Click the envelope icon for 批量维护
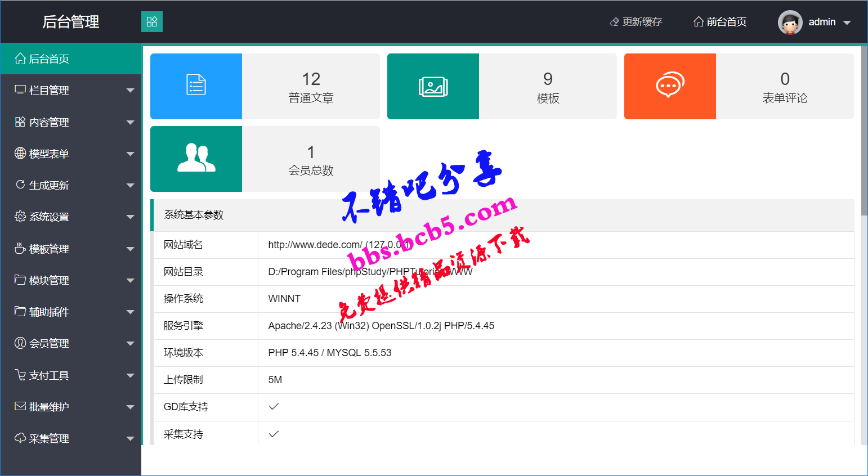Viewport: 868px width, 476px height. [20, 406]
